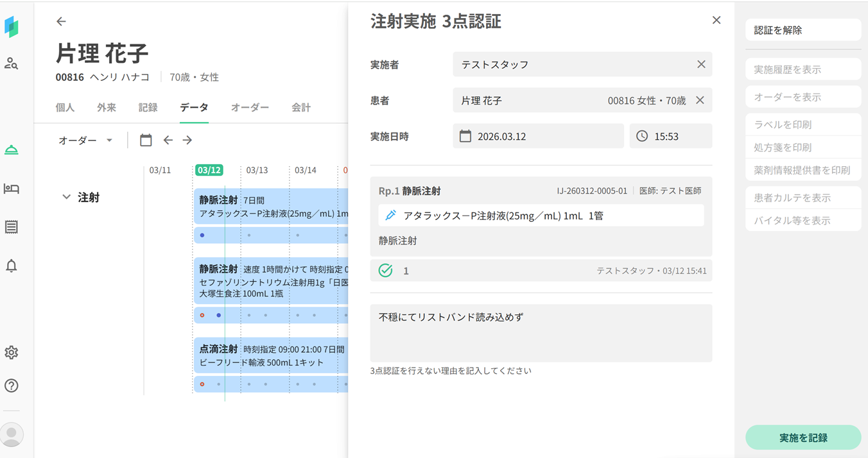Collapse the 注射 section chevron
The image size is (868, 458).
[66, 197]
